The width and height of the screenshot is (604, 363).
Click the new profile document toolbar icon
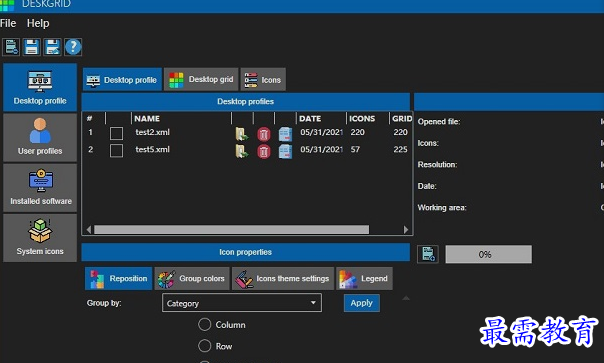[x=11, y=47]
